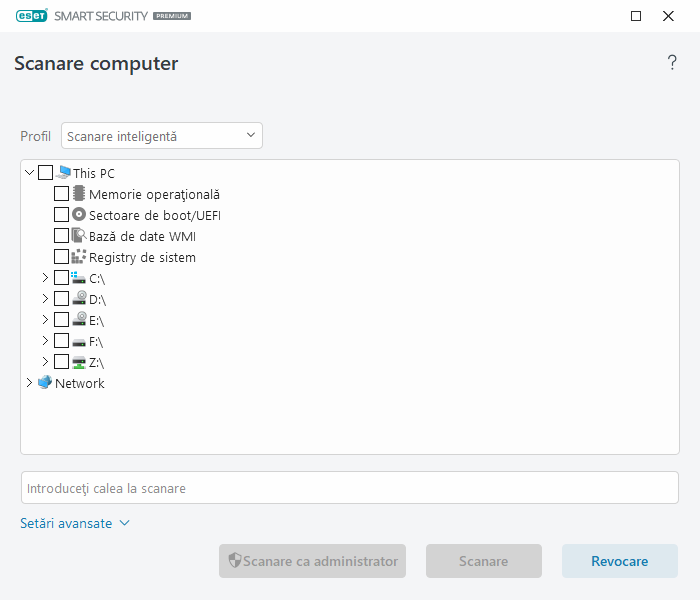Click the Bază de date WMI icon
Image resolution: width=700 pixels, height=600 pixels.
(79, 236)
